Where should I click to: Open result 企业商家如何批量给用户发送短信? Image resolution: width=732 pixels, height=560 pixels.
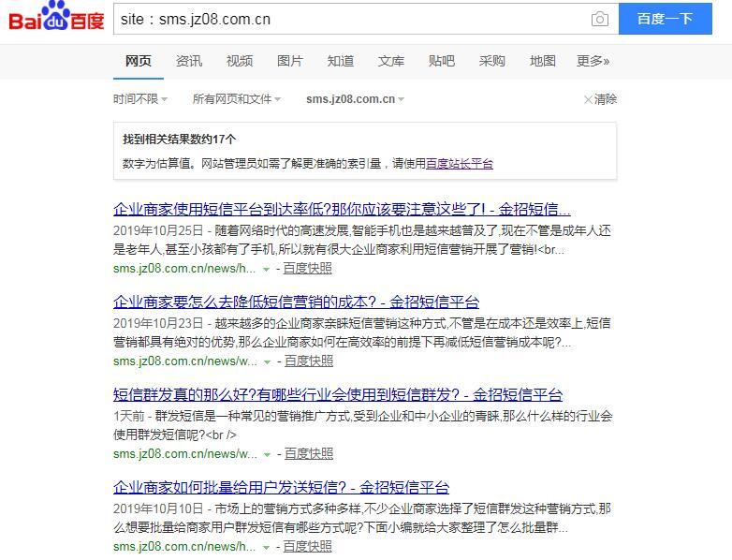click(x=281, y=488)
